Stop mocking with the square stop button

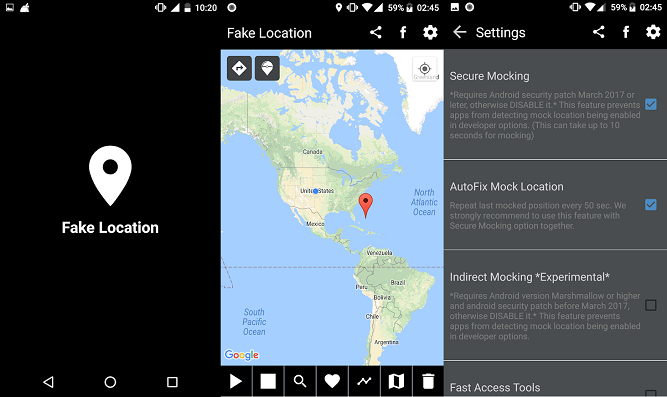268,381
